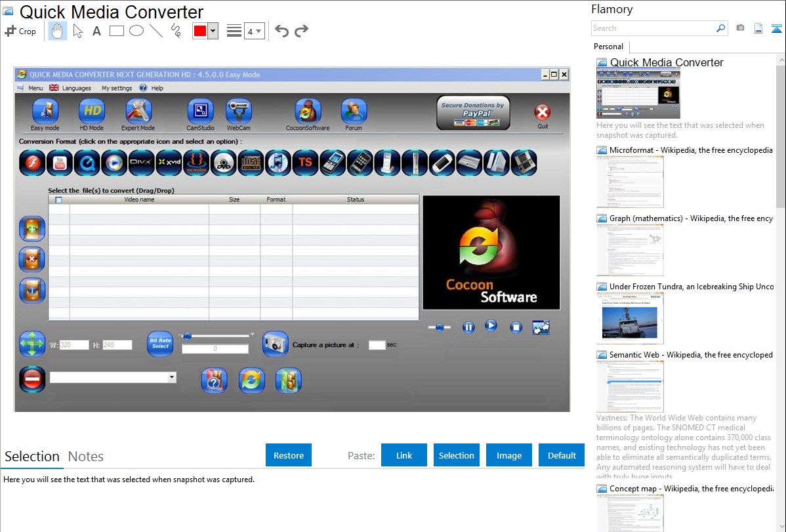
Task: Undo the last annotation
Action: pos(281,31)
